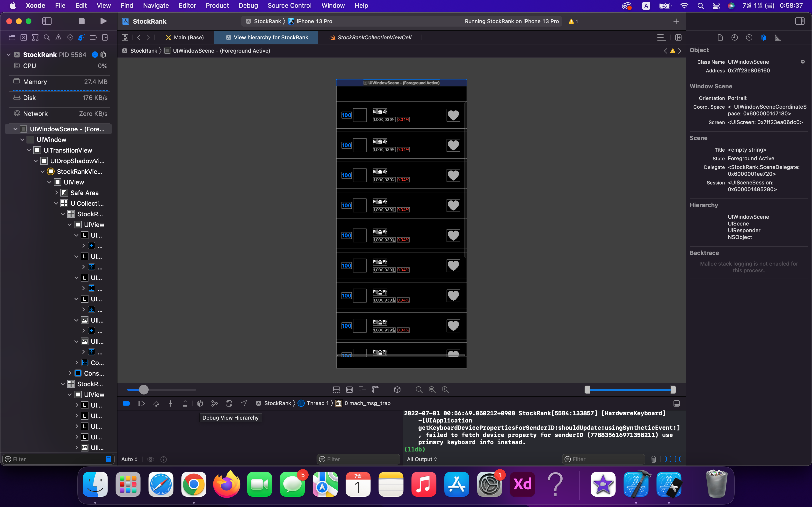Hide the variables view pane
The height and width of the screenshot is (507, 812).
pyautogui.click(x=668, y=459)
